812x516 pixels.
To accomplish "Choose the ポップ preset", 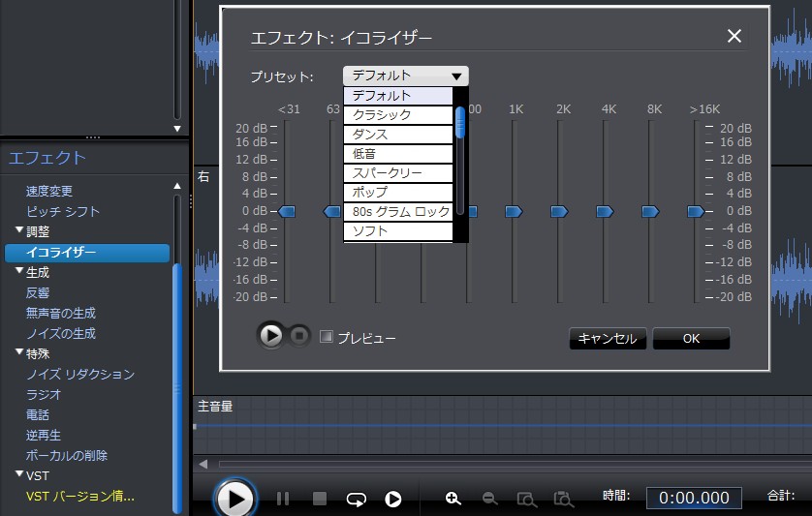I will pyautogui.click(x=397, y=192).
